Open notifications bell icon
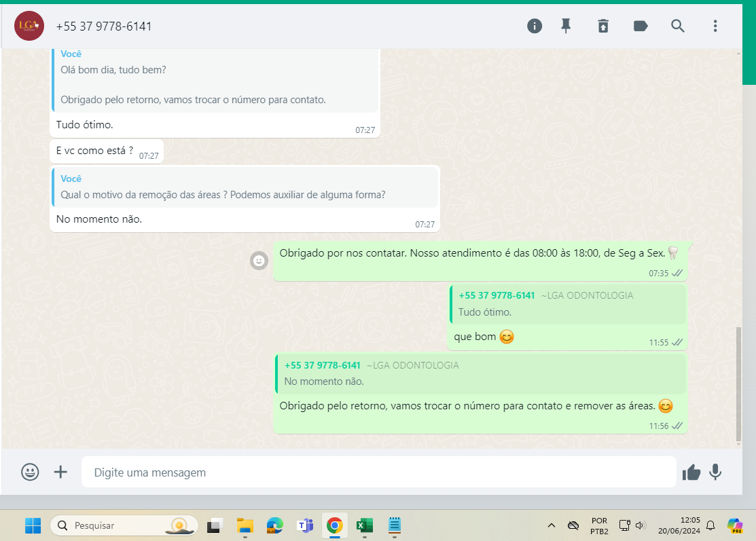Image resolution: width=756 pixels, height=541 pixels. click(x=710, y=525)
